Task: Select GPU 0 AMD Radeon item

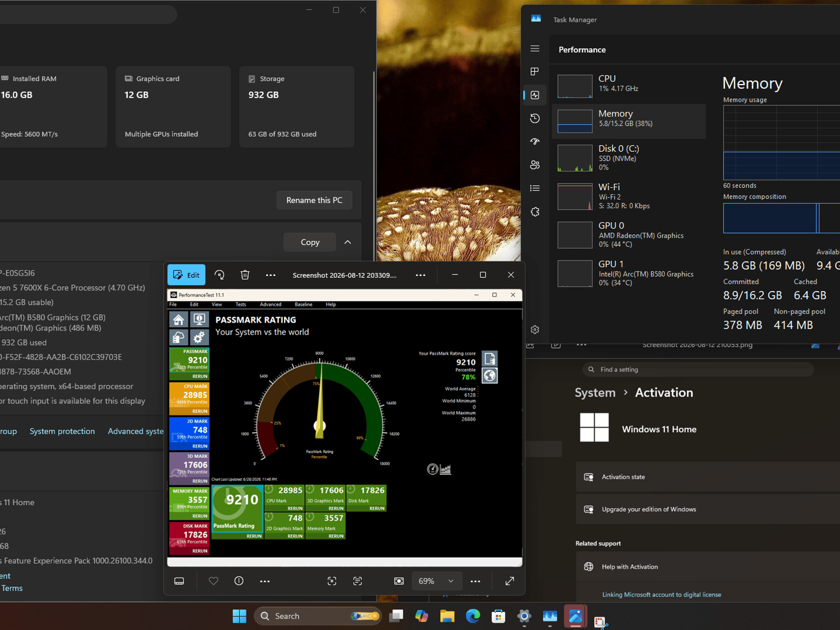Action: coord(629,235)
